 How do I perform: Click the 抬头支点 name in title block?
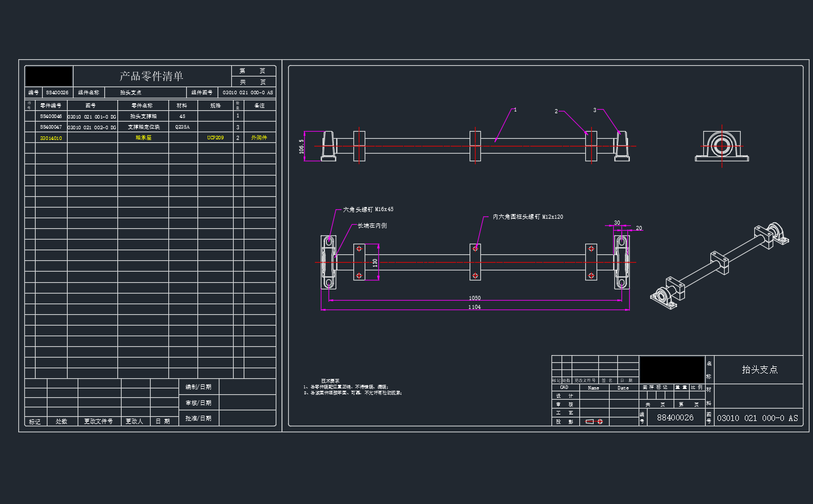pos(760,369)
